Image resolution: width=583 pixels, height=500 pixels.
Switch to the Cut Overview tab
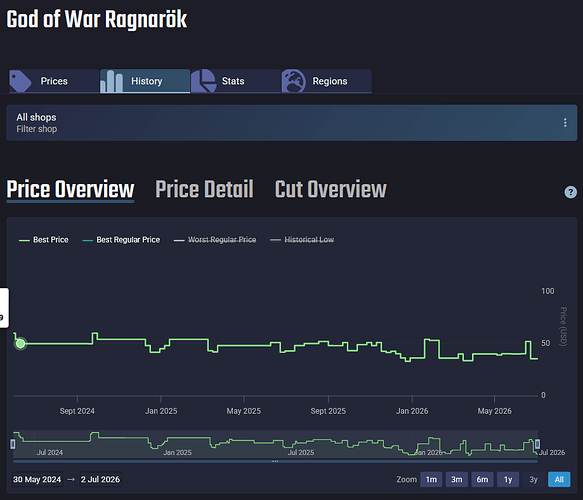pyautogui.click(x=331, y=189)
